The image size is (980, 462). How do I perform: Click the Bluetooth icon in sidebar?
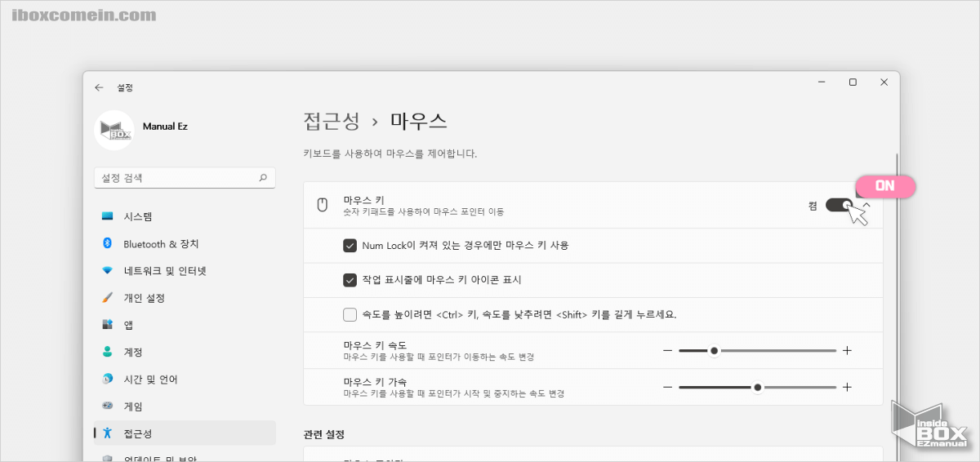click(x=107, y=243)
